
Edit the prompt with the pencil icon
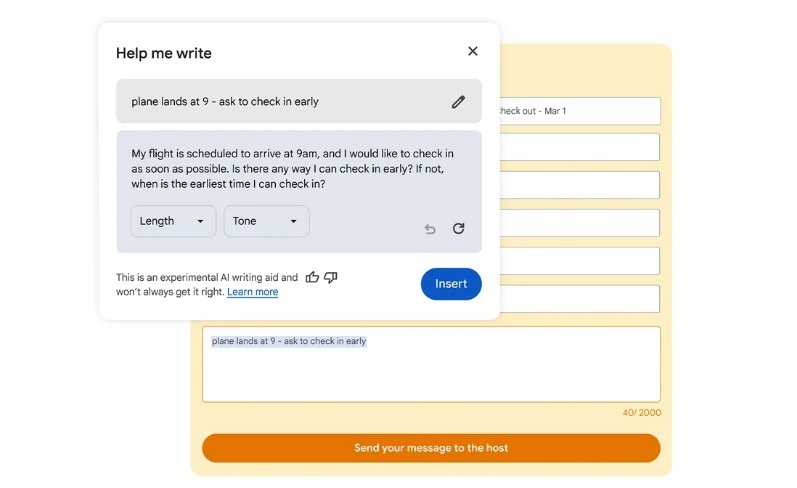click(x=458, y=101)
